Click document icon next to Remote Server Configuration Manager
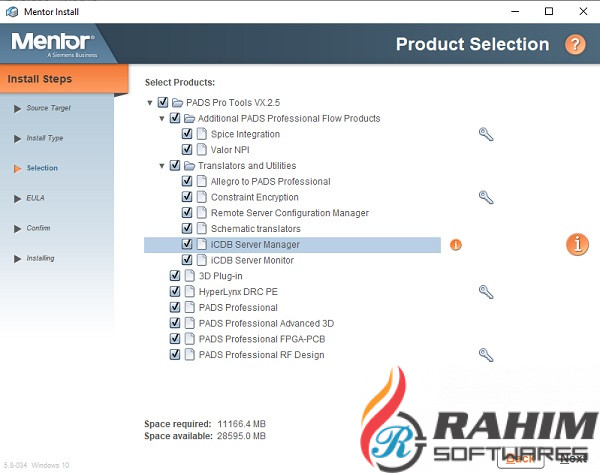Viewport: 600px width, 473px height. (x=202, y=212)
